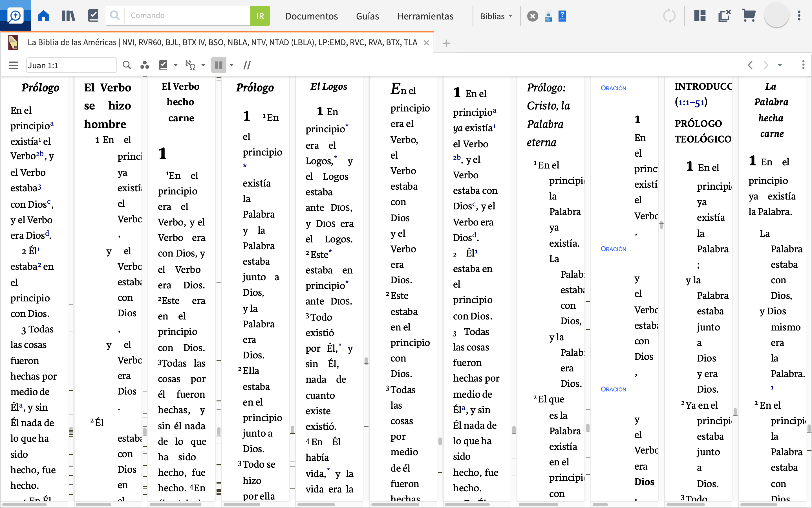Click the Prólogo: Cristo, la Palabra eterna heading
The height and width of the screenshot is (508, 812).
pyautogui.click(x=548, y=115)
